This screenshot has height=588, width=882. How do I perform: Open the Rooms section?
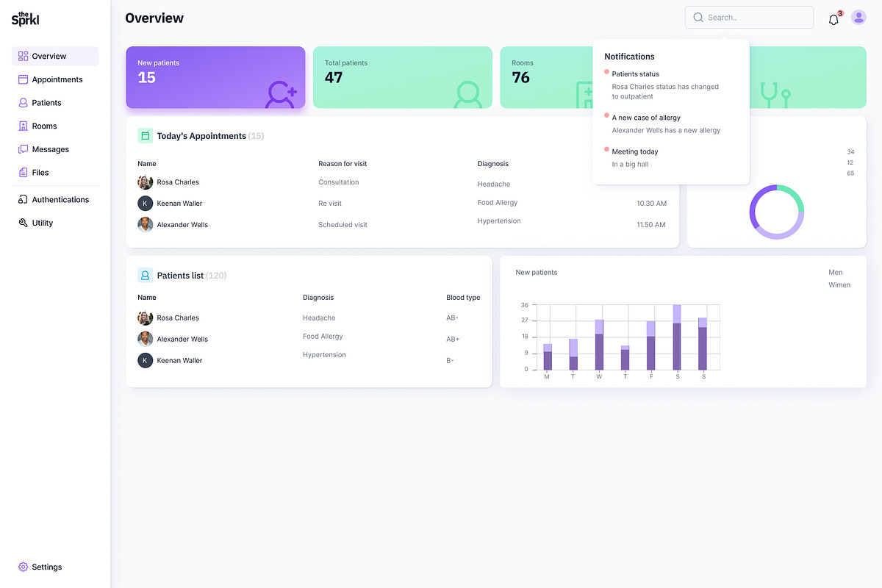click(43, 126)
